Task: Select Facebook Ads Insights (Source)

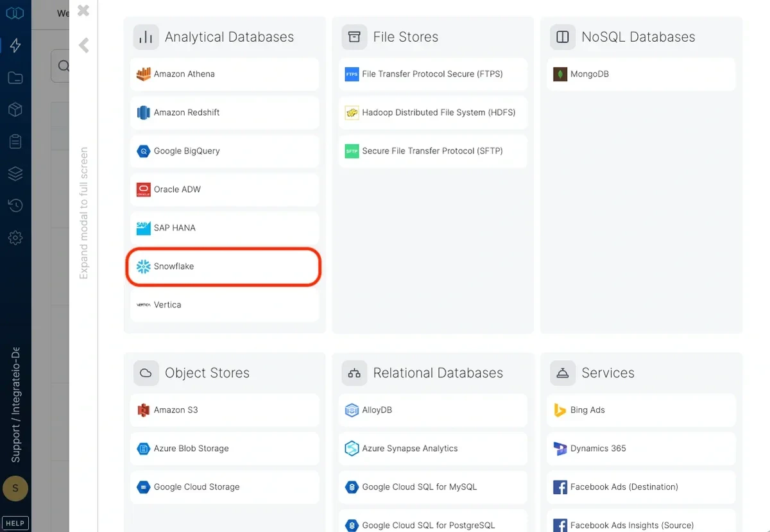Action: tap(641, 520)
